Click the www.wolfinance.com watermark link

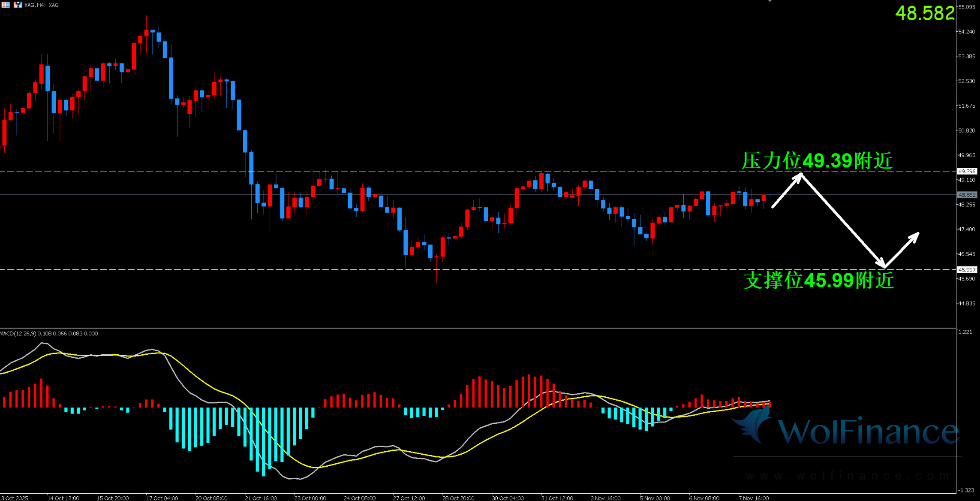pyautogui.click(x=847, y=476)
